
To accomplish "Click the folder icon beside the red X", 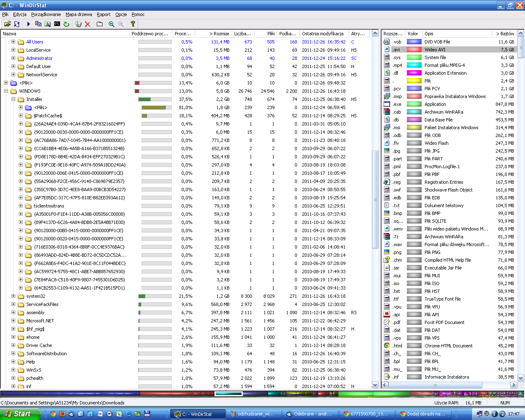I will coord(100,24).
